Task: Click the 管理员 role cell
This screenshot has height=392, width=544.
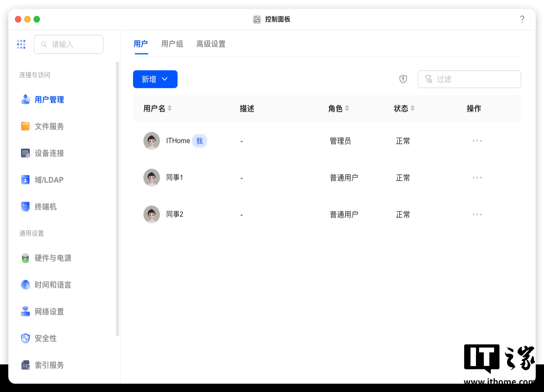Action: coord(340,141)
